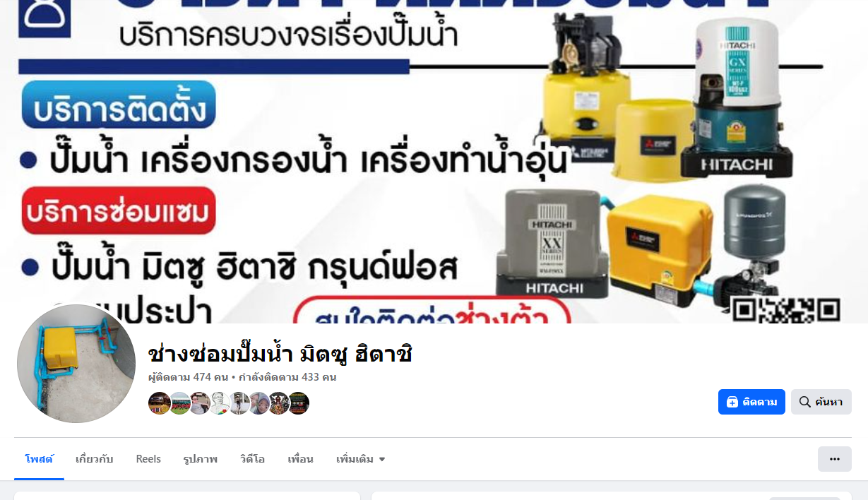This screenshot has width=868, height=500.
Task: Open the yellow pump profile picture
Action: coord(76,364)
